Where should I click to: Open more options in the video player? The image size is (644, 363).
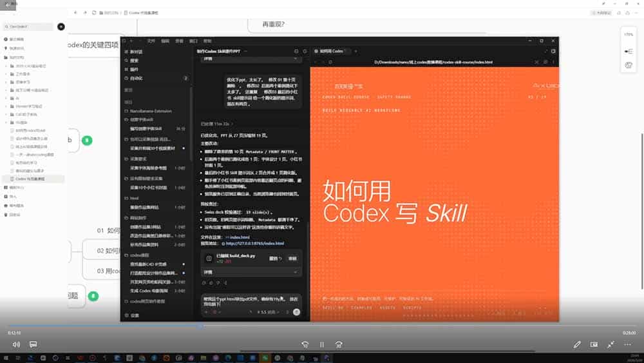[x=627, y=344]
